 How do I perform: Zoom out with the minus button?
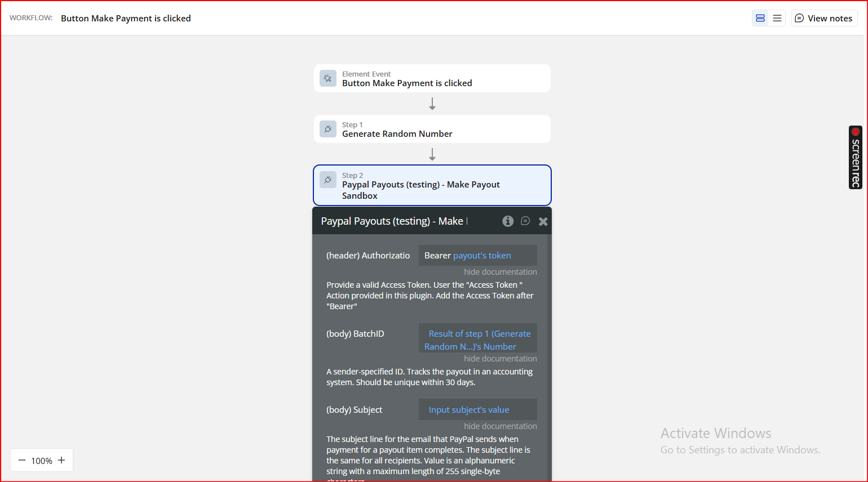(x=22, y=461)
